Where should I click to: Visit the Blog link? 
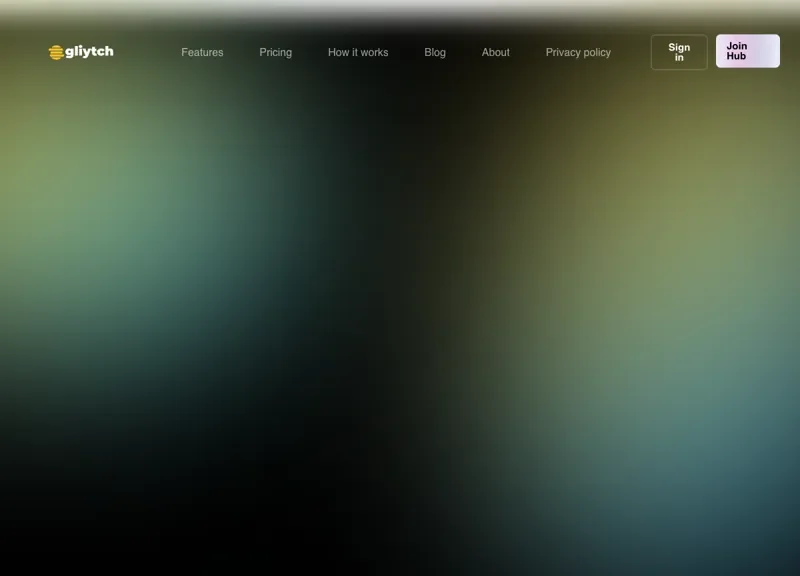coord(435,53)
